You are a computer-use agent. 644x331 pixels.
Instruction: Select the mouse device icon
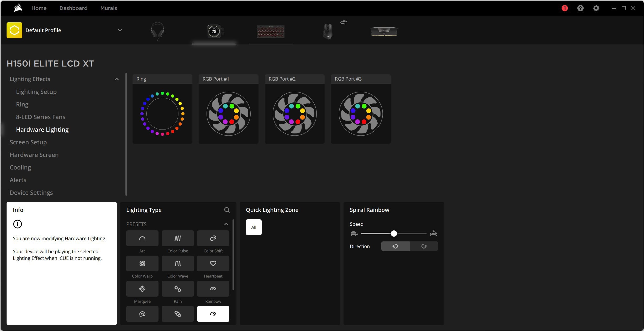pyautogui.click(x=328, y=31)
